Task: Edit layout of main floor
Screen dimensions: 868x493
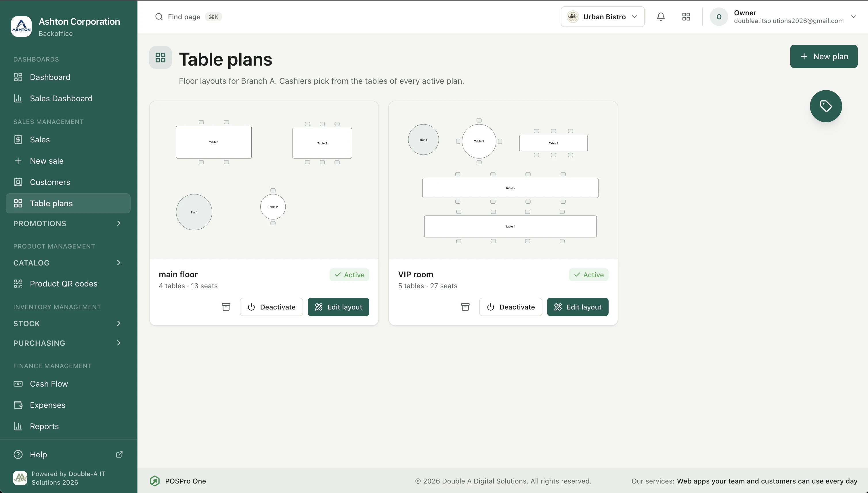Action: click(338, 307)
